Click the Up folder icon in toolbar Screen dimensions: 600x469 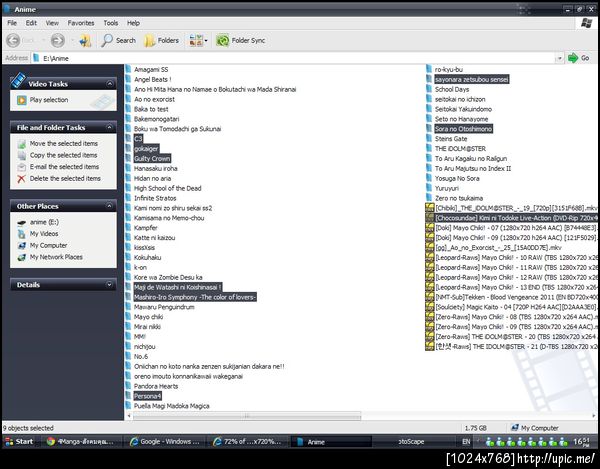[x=85, y=40]
